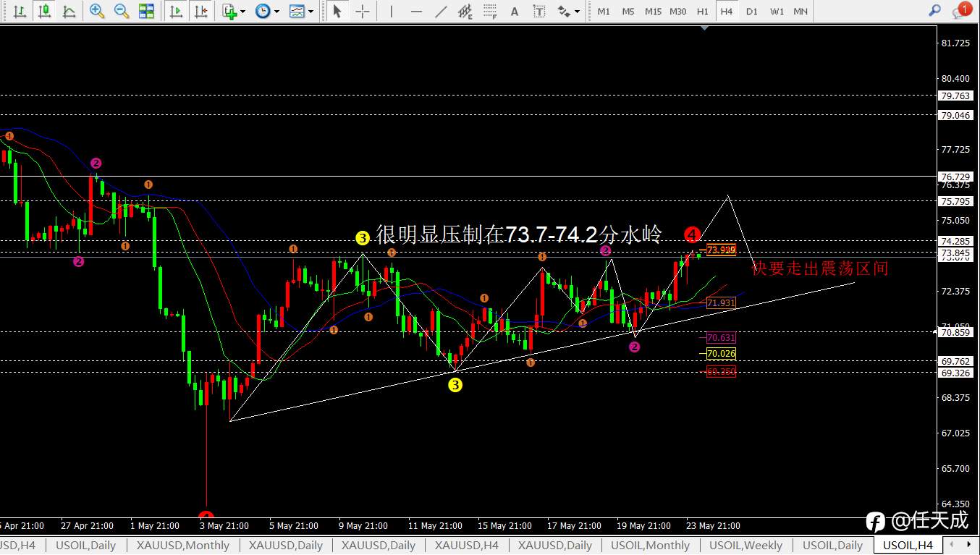Click the 74.285 price label
Screen dimensions: 980x555
(x=955, y=241)
